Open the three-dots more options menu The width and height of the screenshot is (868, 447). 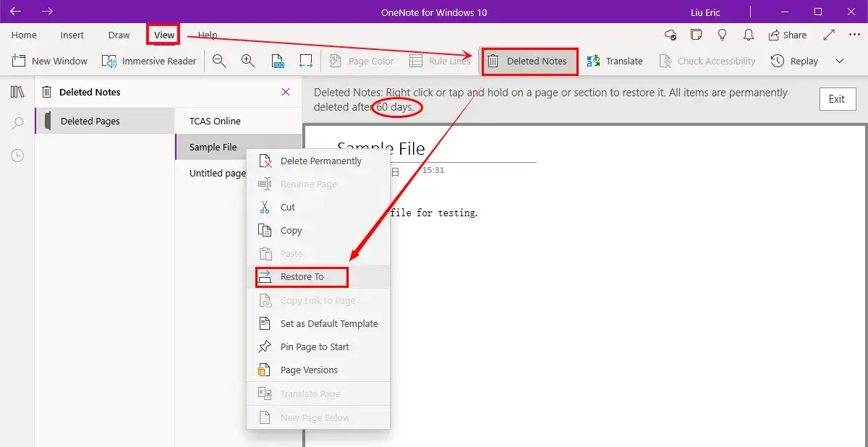[854, 35]
